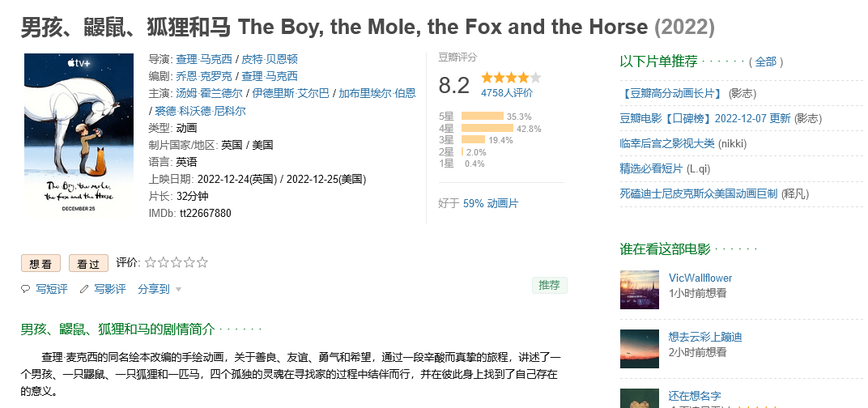Click the pencil icon beside 写影评
The height and width of the screenshot is (408, 868).
point(84,289)
